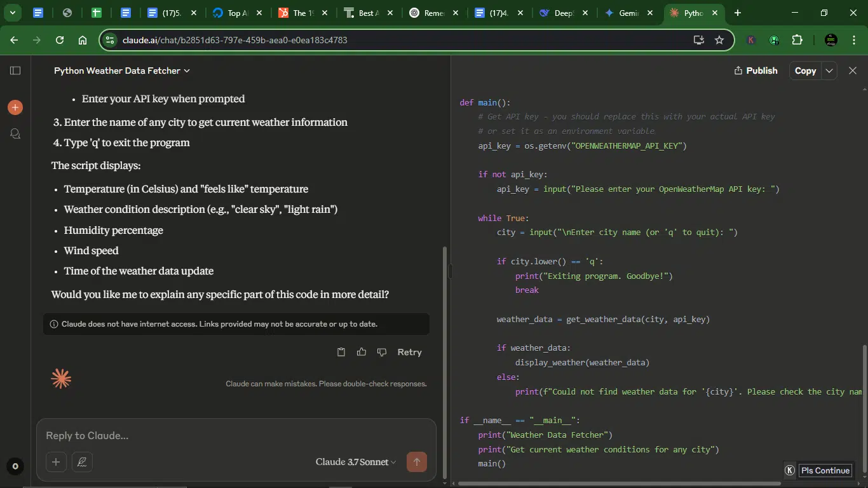Click the 'Humidity percentage' bullet text

(x=114, y=230)
